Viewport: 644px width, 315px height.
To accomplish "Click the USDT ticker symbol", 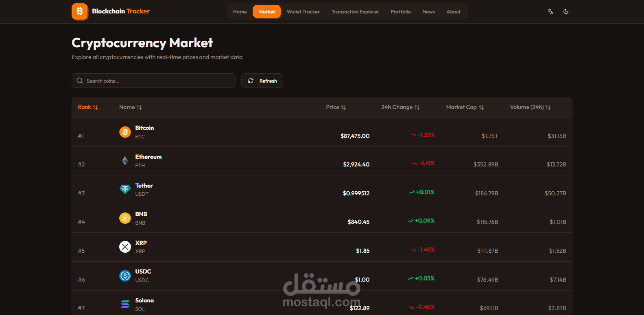I will point(142,194).
